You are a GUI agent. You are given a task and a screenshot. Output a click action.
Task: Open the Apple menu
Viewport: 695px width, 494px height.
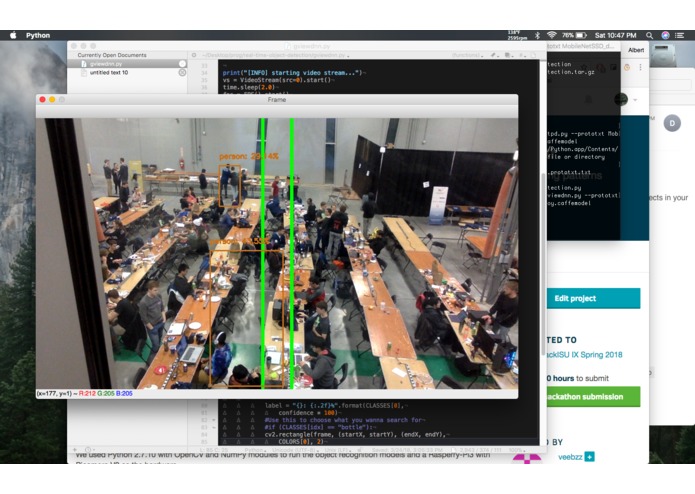point(13,35)
